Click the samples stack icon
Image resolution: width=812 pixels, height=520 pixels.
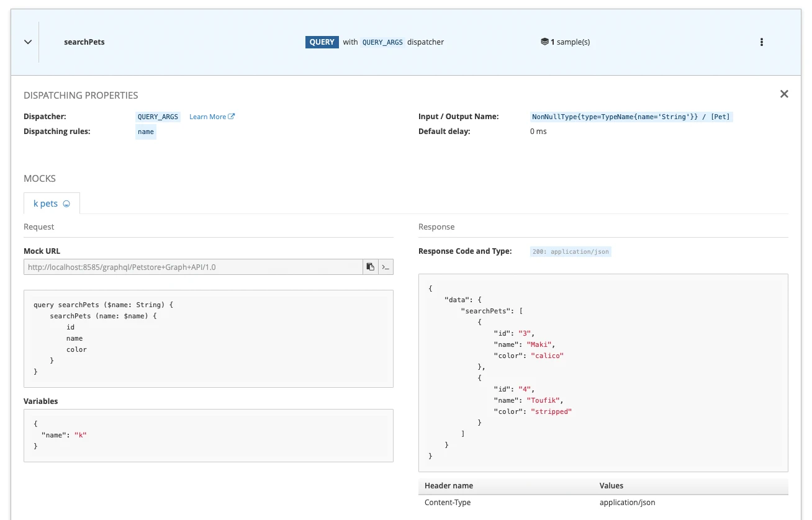[x=544, y=42]
